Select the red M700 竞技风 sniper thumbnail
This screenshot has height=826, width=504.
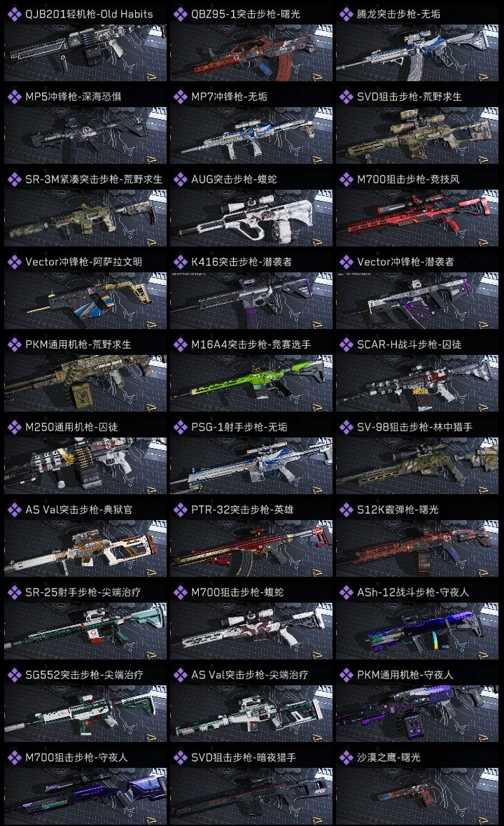(x=417, y=218)
